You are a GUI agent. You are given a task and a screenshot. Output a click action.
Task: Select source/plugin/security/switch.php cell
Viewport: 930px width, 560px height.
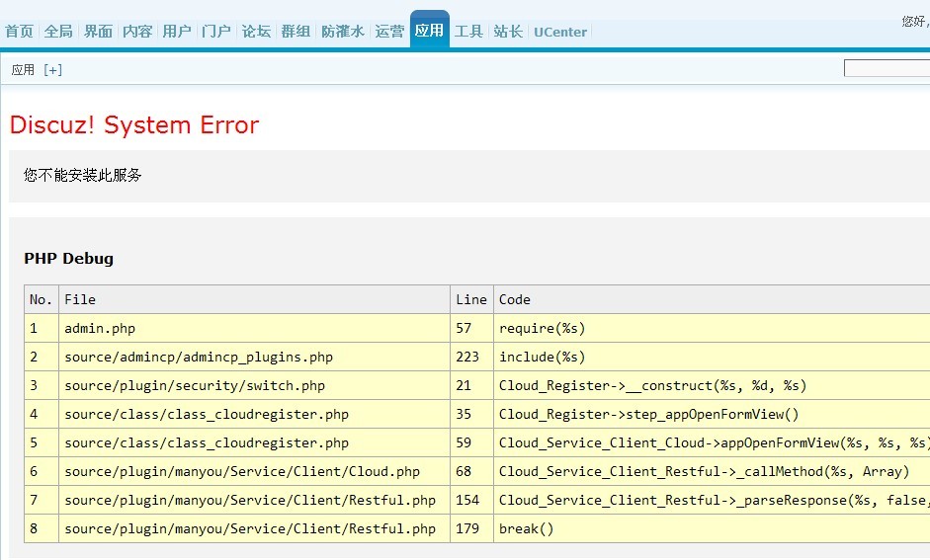pyautogui.click(x=254, y=385)
